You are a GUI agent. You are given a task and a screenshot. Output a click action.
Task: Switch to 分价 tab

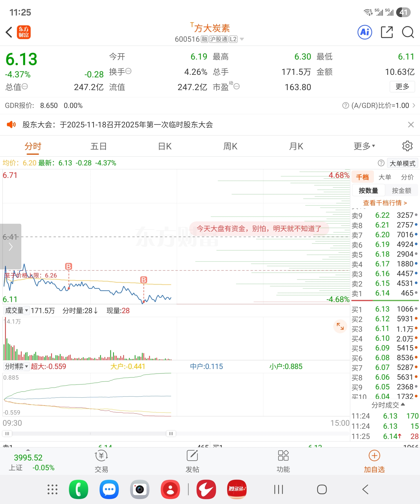tap(407, 177)
